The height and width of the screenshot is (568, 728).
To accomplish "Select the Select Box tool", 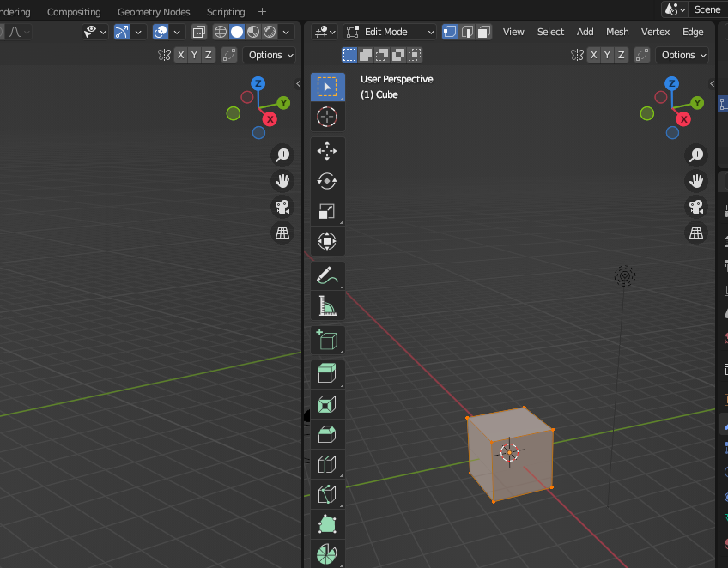I will pyautogui.click(x=327, y=87).
